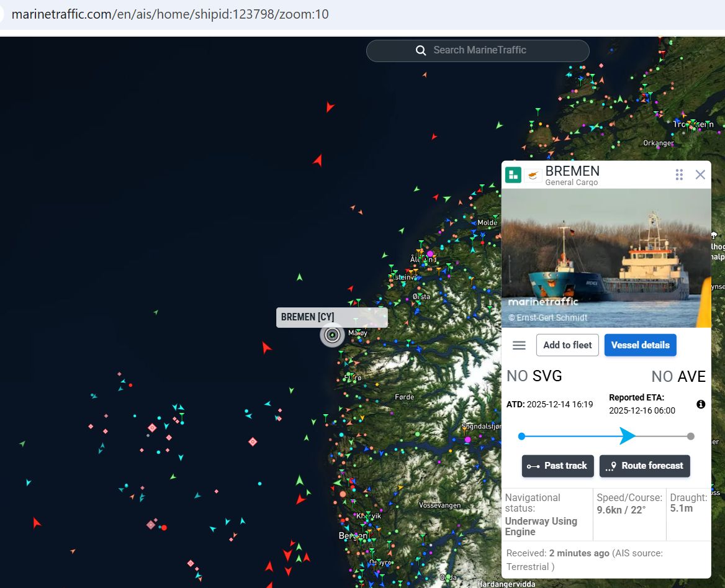Click the selected BREMEN ship marker on map
725x588 pixels.
pyautogui.click(x=332, y=335)
